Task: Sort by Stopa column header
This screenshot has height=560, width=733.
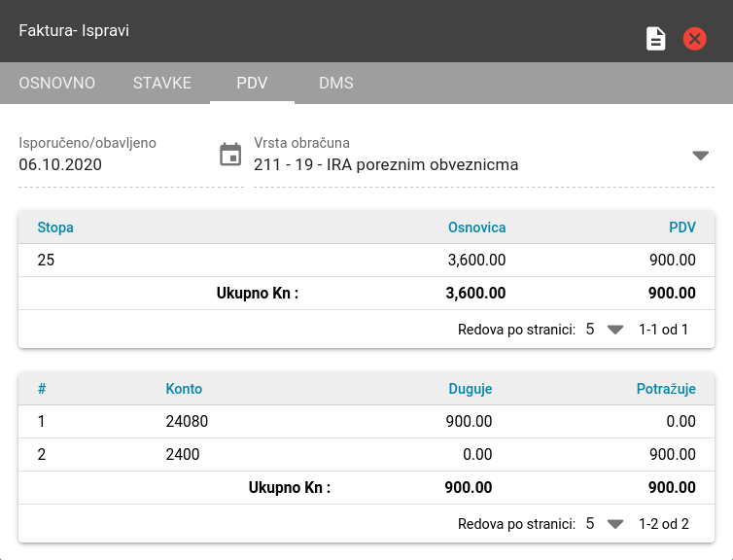Action: [55, 227]
